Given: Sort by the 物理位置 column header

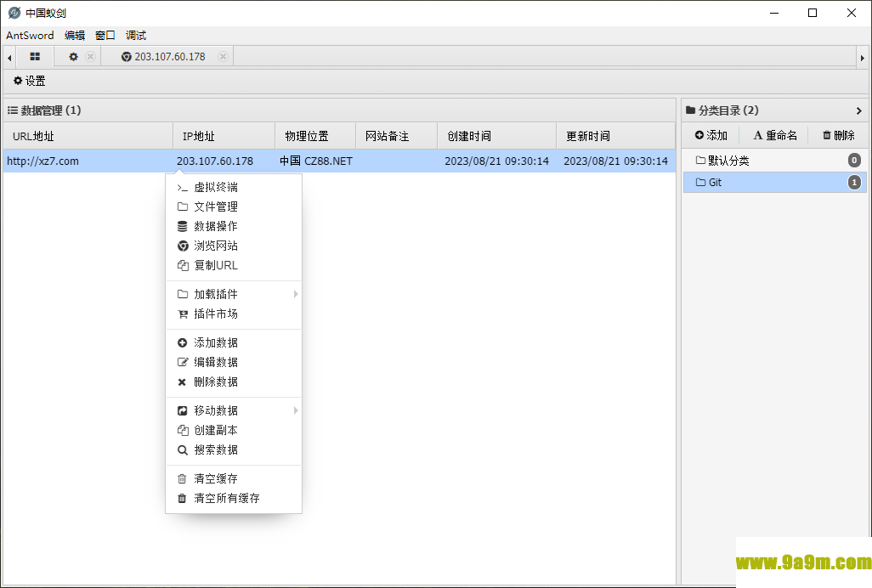Looking at the screenshot, I should [x=315, y=136].
